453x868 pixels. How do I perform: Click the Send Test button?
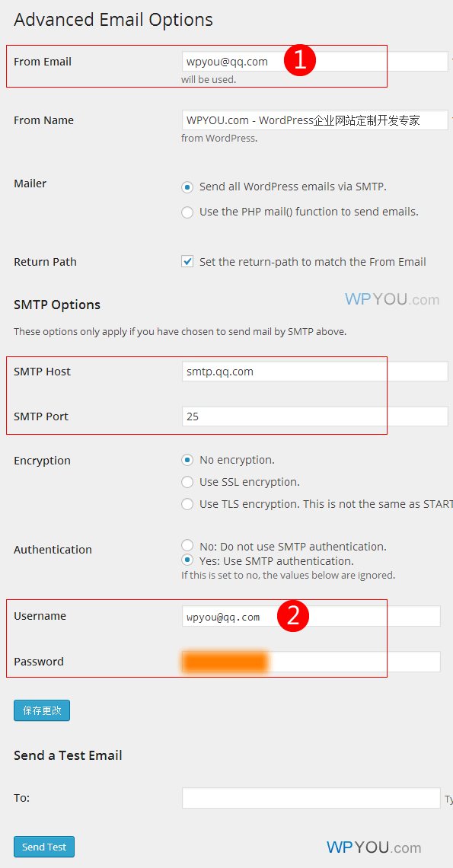pos(44,847)
